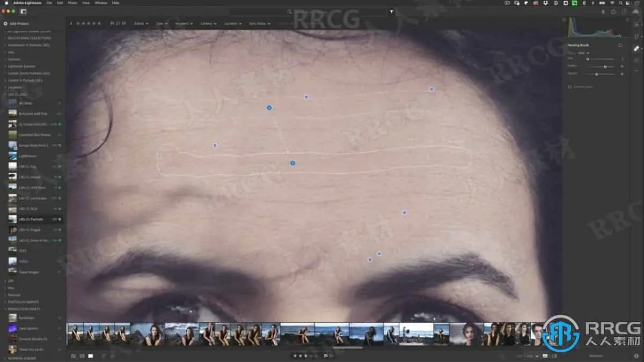Image resolution: width=644 pixels, height=362 pixels.
Task: Click the histogram graph
Action: click(596, 27)
